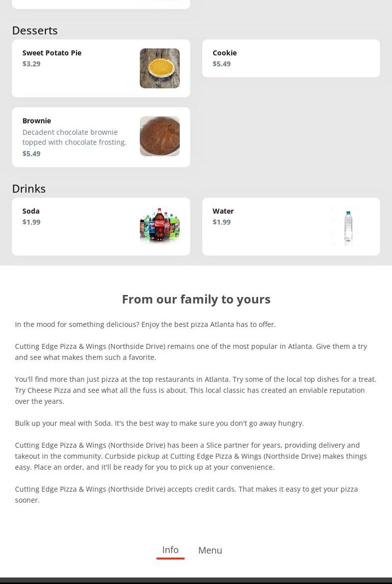Click the Desserts section heading
The height and width of the screenshot is (584, 392).
coord(35,30)
